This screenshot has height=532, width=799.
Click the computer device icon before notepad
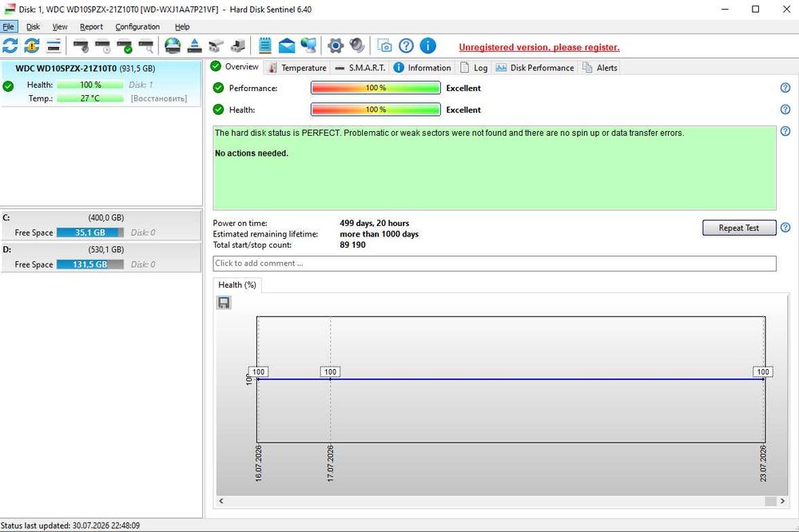[237, 46]
